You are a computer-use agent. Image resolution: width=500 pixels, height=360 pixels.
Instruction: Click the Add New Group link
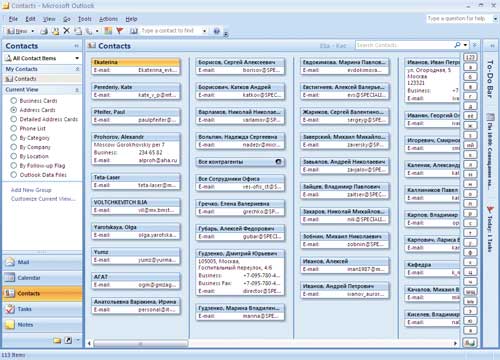click(x=31, y=190)
